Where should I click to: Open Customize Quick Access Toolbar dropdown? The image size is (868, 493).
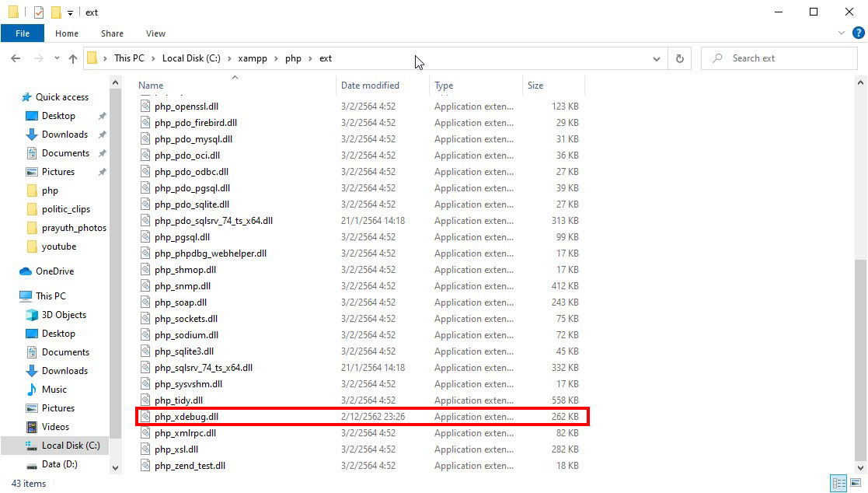point(70,12)
